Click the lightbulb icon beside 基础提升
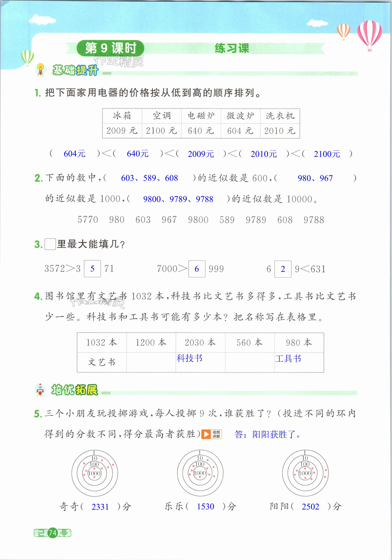 [x=40, y=69]
